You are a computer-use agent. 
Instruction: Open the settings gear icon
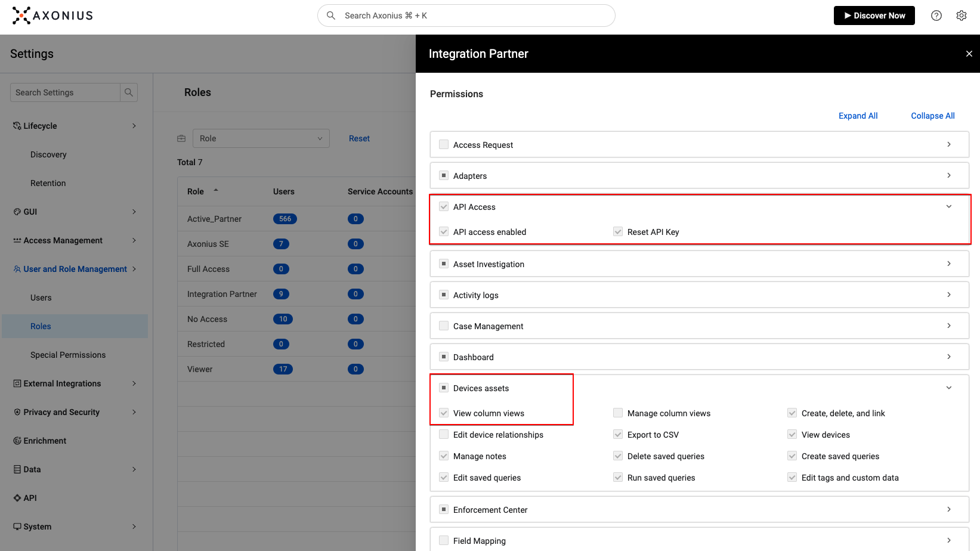click(961, 16)
